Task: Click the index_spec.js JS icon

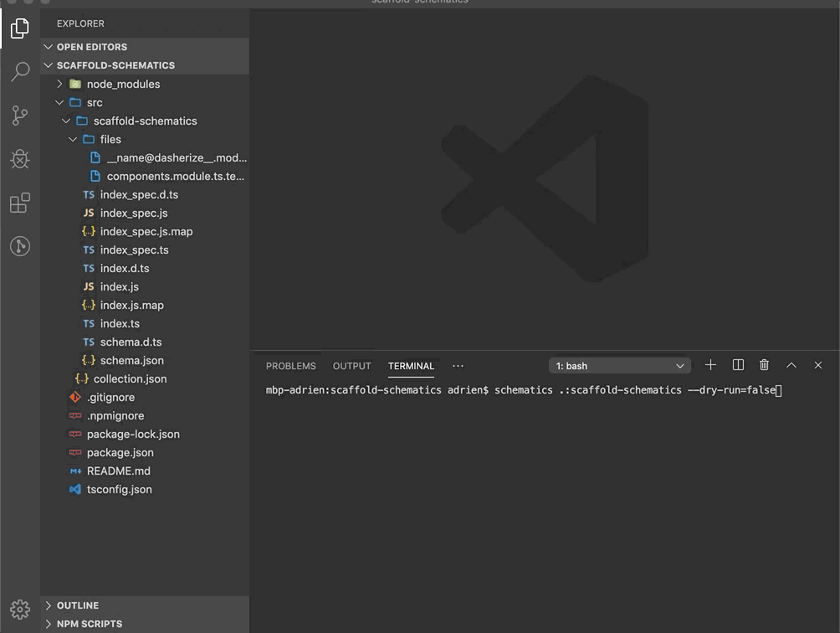Action: pyautogui.click(x=89, y=214)
